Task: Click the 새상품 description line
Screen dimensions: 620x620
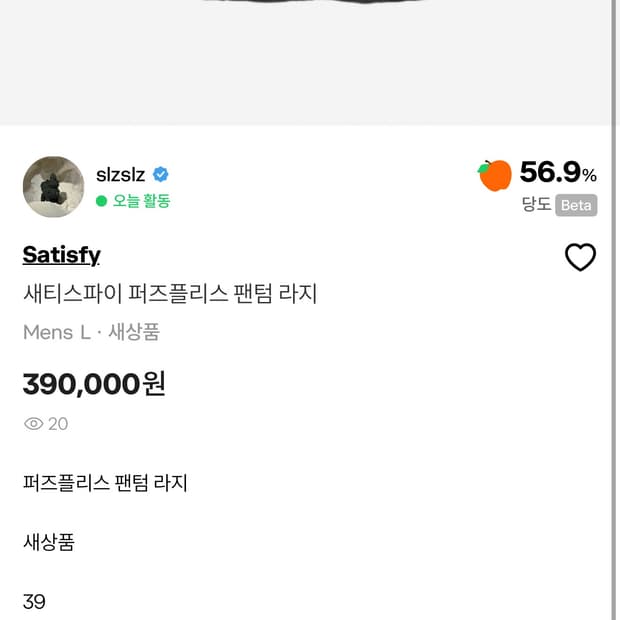Action: click(x=48, y=542)
